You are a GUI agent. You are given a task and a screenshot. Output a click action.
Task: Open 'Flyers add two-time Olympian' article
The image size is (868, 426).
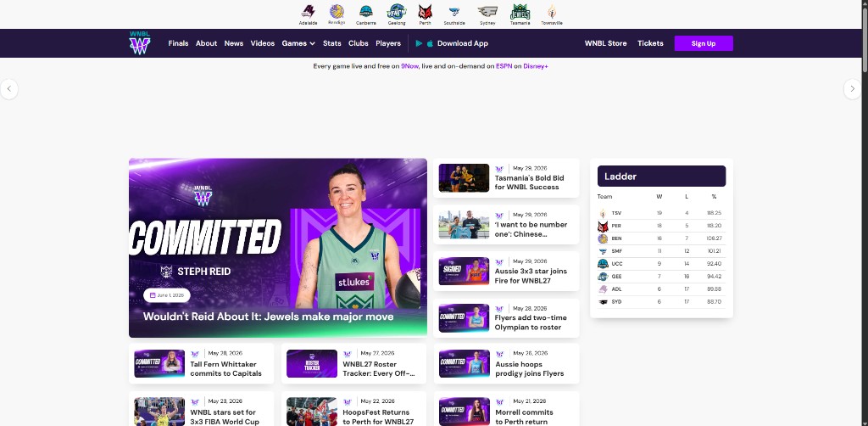[x=507, y=318]
